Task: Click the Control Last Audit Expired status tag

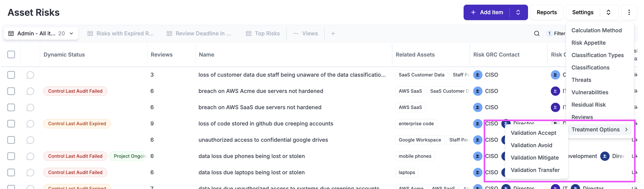Action: 77,124
